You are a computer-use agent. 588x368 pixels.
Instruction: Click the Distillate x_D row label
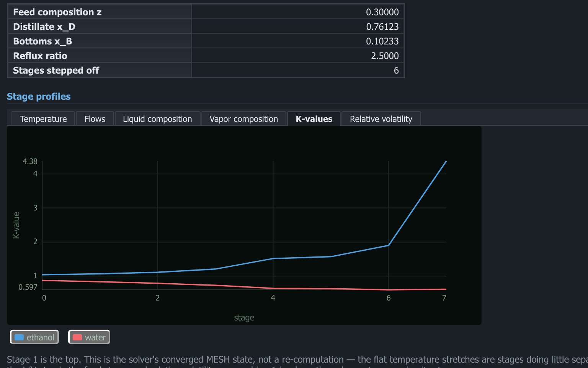44,27
